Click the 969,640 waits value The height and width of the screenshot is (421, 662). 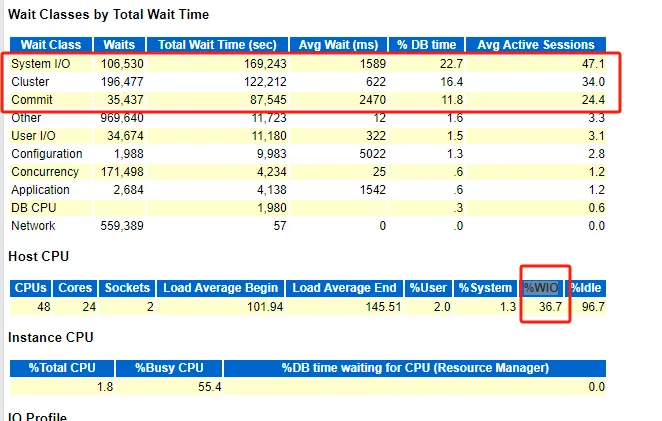(122, 118)
